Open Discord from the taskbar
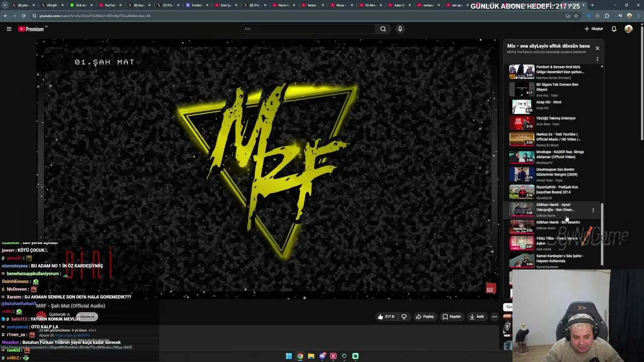Viewport: 644px width, 362px height. [x=322, y=356]
